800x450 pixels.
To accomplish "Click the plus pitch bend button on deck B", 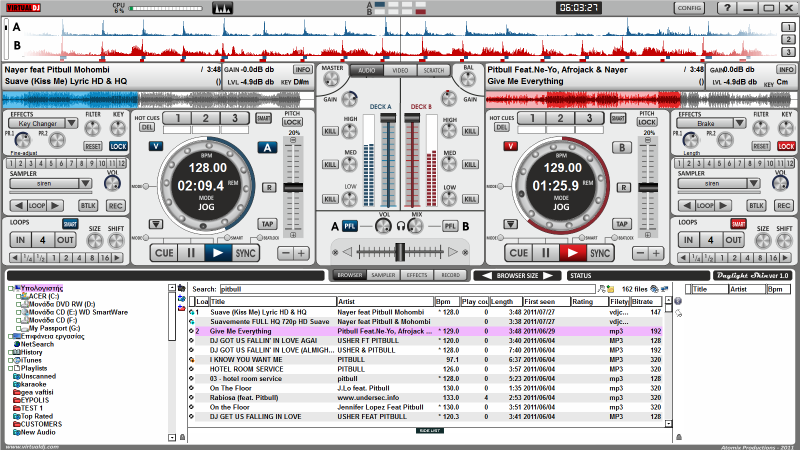I will [656, 253].
